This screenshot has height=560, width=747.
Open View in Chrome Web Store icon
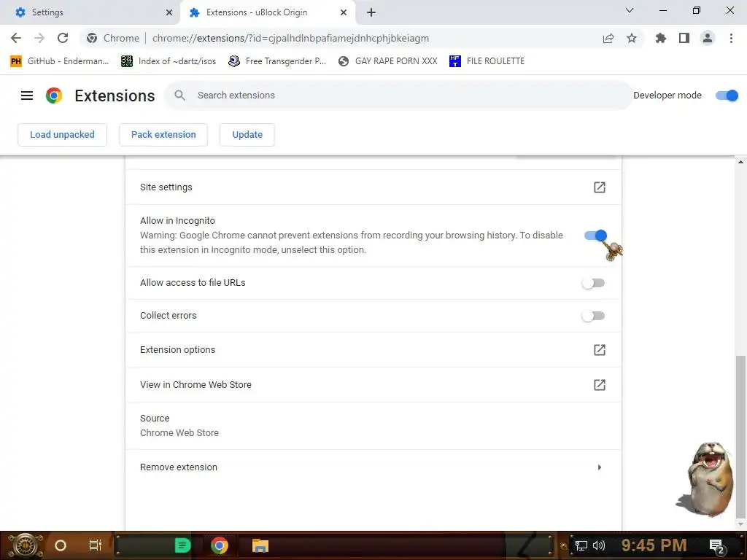click(x=600, y=385)
